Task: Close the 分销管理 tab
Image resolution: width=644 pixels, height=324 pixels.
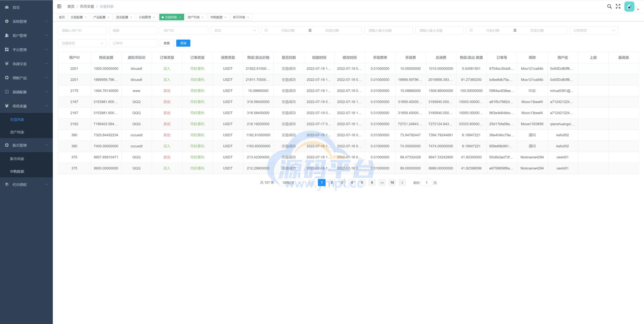Action: pyautogui.click(x=154, y=17)
